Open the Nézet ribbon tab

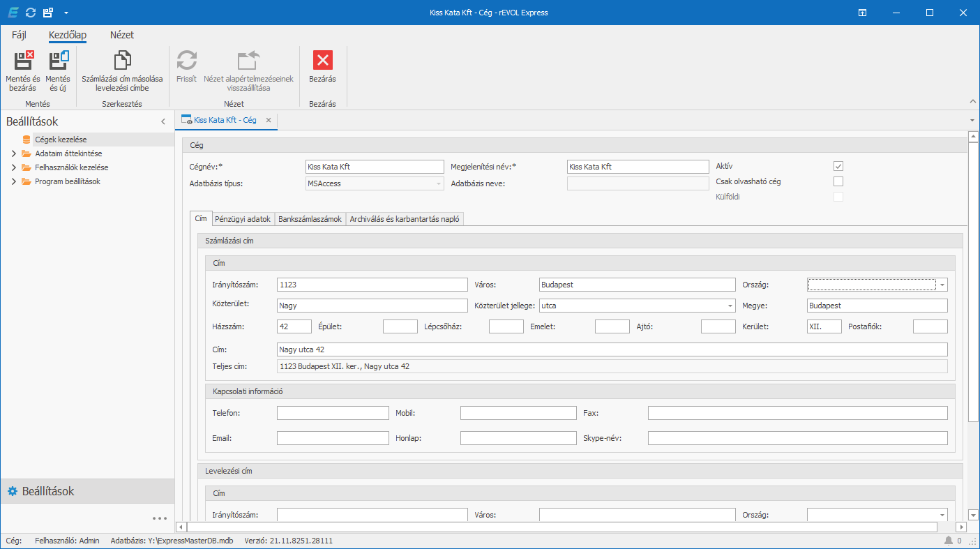(x=122, y=35)
